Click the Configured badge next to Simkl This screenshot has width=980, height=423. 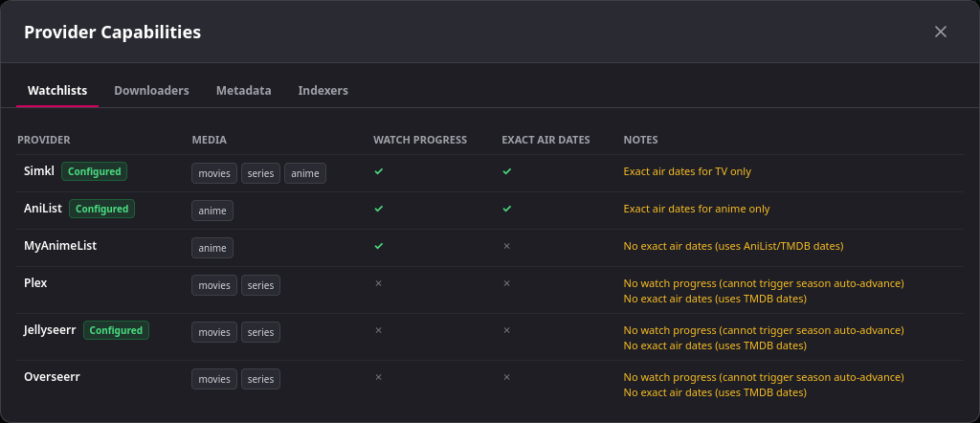94,172
